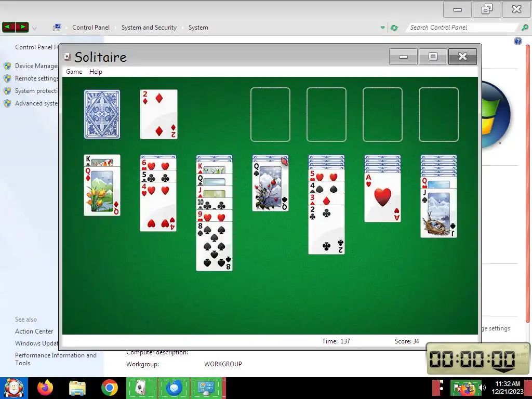Select the 8 of spades card
Screen dimensions: 532x399
[215, 246]
